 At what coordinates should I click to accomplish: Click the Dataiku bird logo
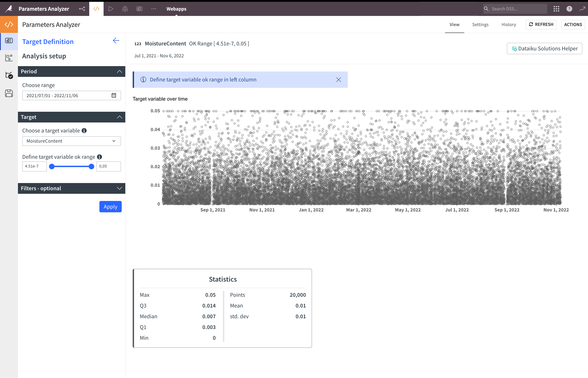click(x=9, y=9)
